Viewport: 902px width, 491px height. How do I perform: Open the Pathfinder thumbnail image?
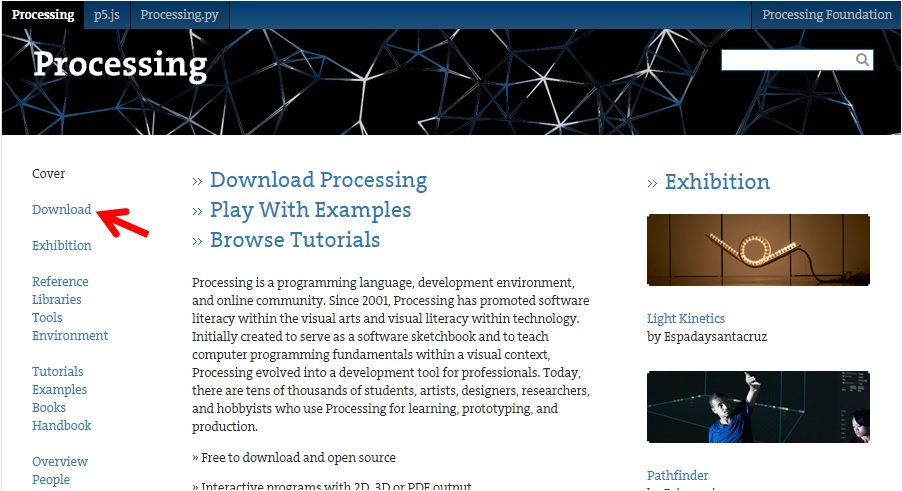[x=758, y=407]
